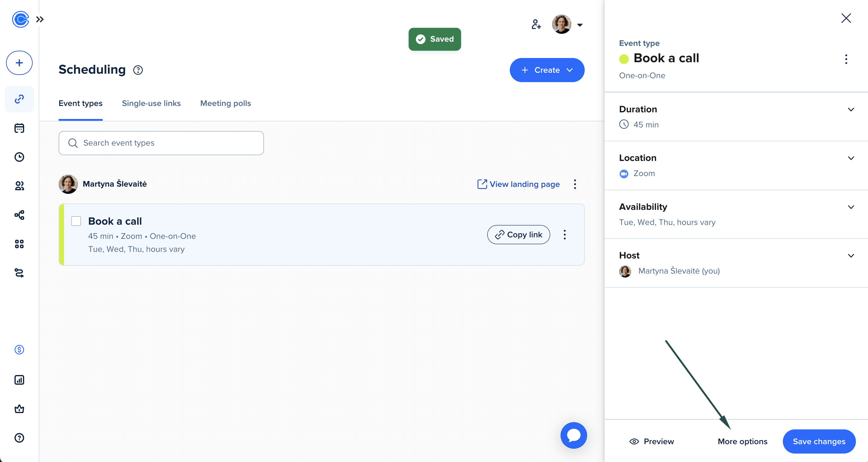The height and width of the screenshot is (462, 868).
Task: Open the account menu dropdown arrow
Action: [580, 25]
